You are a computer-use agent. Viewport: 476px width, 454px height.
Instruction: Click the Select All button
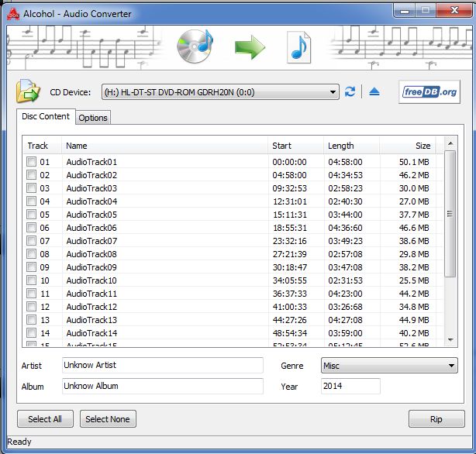[45, 419]
